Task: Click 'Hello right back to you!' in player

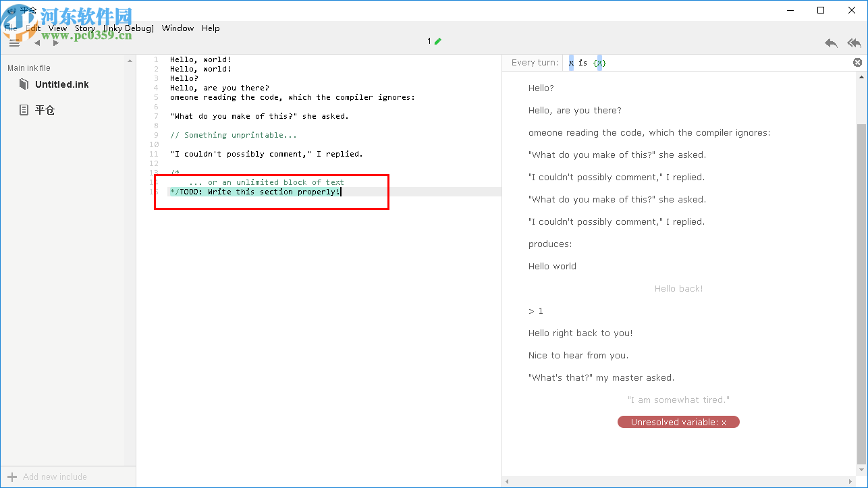Action: pyautogui.click(x=580, y=333)
